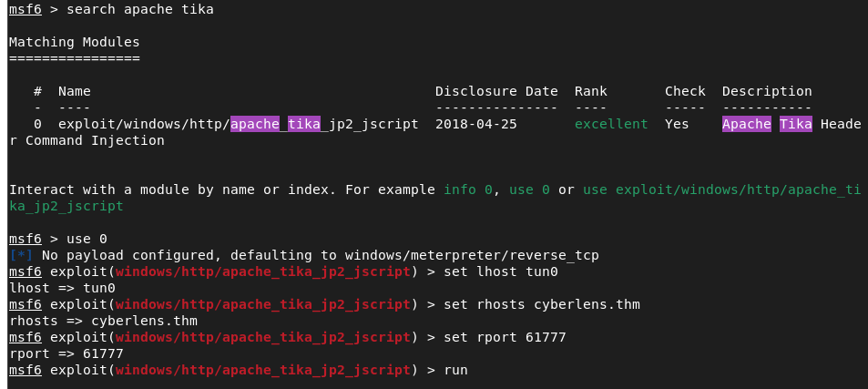868x389 pixels.
Task: Click the "use 0" command after the msf6 prompt
Action: tap(87, 239)
